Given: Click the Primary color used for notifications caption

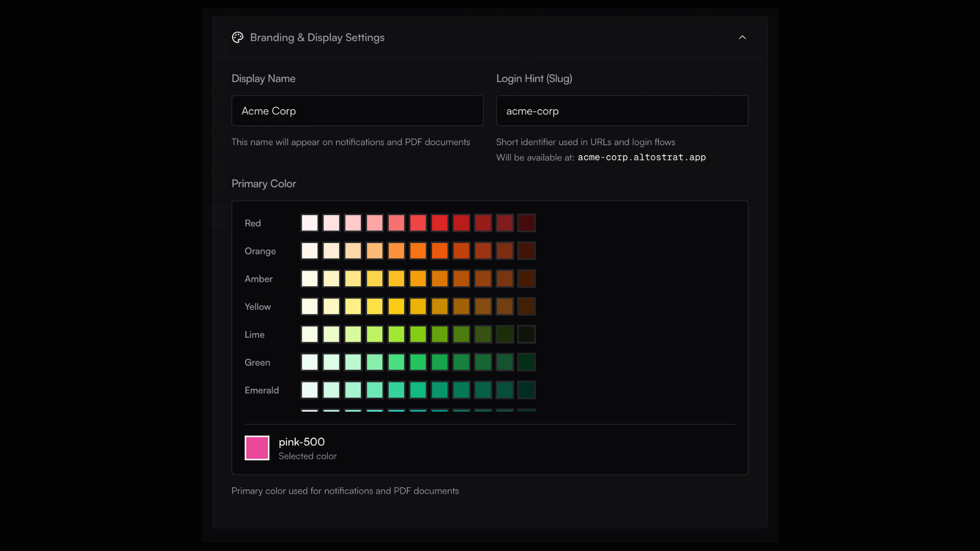Looking at the screenshot, I should tap(345, 491).
